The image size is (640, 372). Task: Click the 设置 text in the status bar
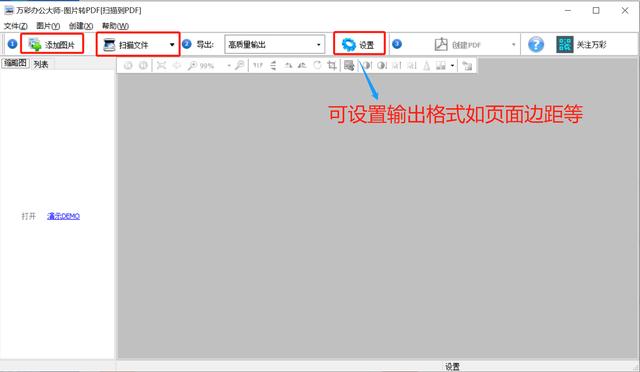(452, 366)
